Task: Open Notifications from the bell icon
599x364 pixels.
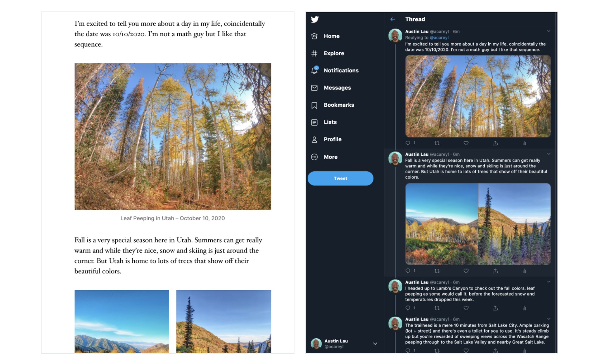Action: click(315, 70)
